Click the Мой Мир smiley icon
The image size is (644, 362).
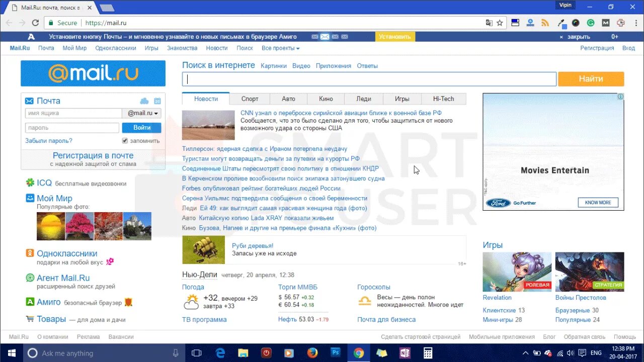pyautogui.click(x=30, y=198)
